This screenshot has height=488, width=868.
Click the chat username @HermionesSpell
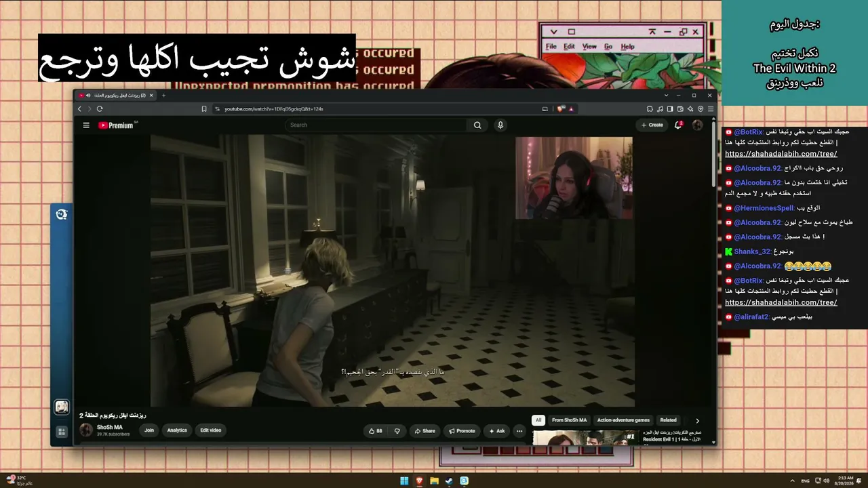764,208
